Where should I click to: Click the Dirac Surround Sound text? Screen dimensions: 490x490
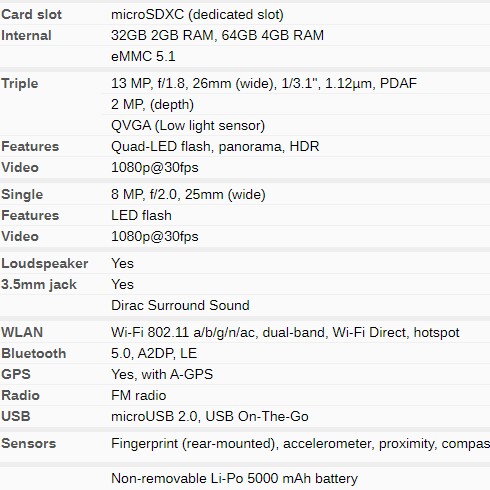[x=180, y=305]
